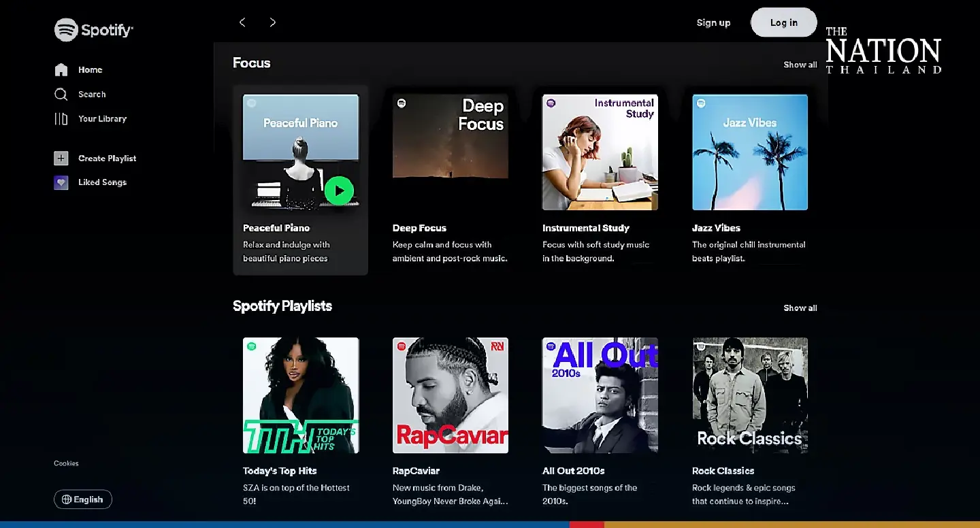This screenshot has width=980, height=528.
Task: Show all Spotify Playlists
Action: coord(800,308)
